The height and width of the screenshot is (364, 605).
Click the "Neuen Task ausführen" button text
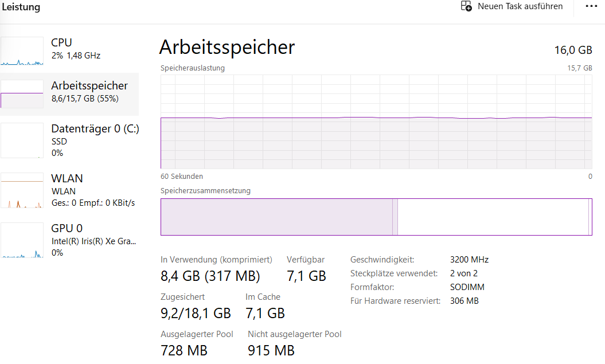(x=520, y=6)
